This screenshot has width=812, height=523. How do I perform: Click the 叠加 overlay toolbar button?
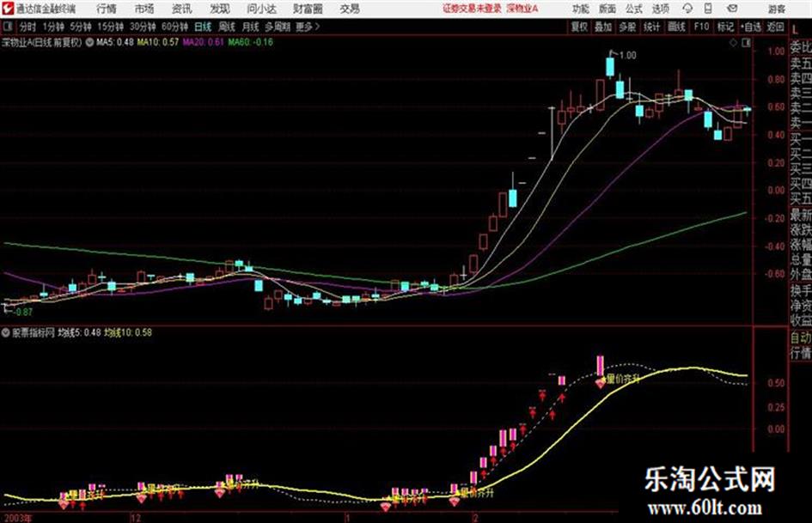pyautogui.click(x=603, y=27)
